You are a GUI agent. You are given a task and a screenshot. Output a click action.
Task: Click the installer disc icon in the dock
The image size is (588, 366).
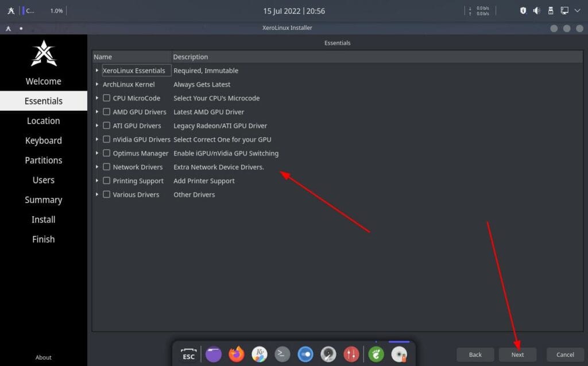tap(399, 355)
